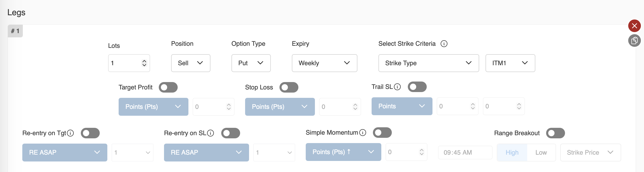This screenshot has width=644, height=172.
Task: Click the 09:45 AM time field
Action: pyautogui.click(x=465, y=153)
